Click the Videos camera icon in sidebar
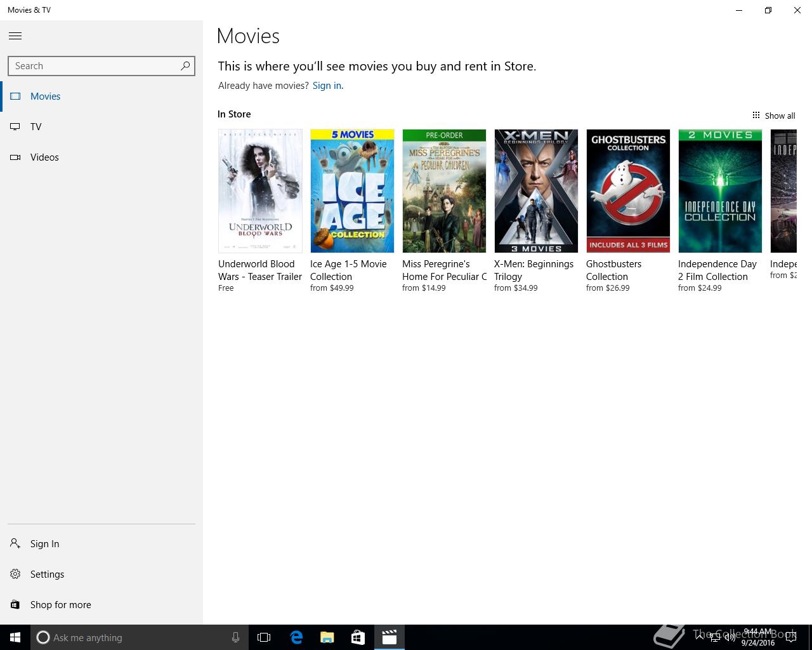Image resolution: width=812 pixels, height=650 pixels. point(15,157)
